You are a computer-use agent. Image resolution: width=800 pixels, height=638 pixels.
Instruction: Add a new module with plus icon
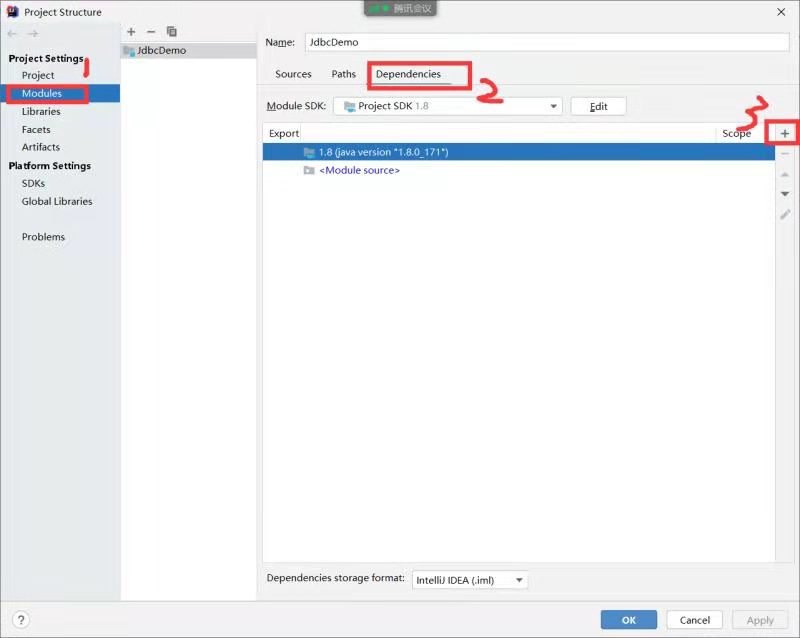pos(131,32)
